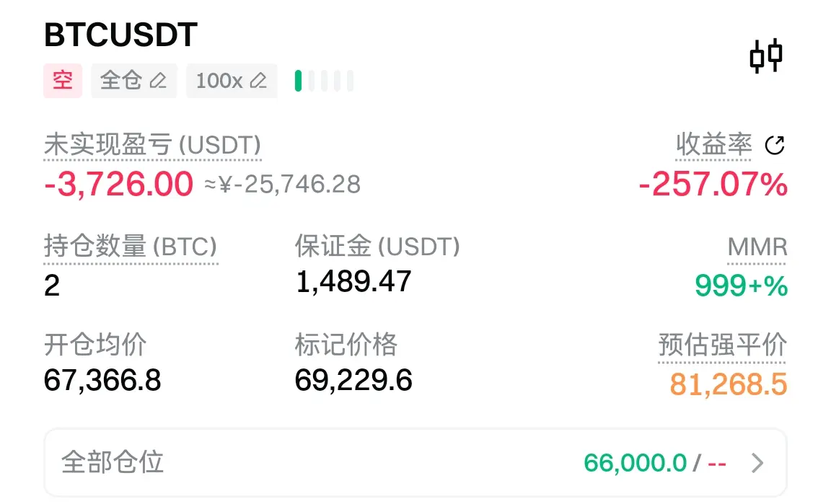Click the green ADL level indicator bars
The image size is (831, 504).
[324, 81]
